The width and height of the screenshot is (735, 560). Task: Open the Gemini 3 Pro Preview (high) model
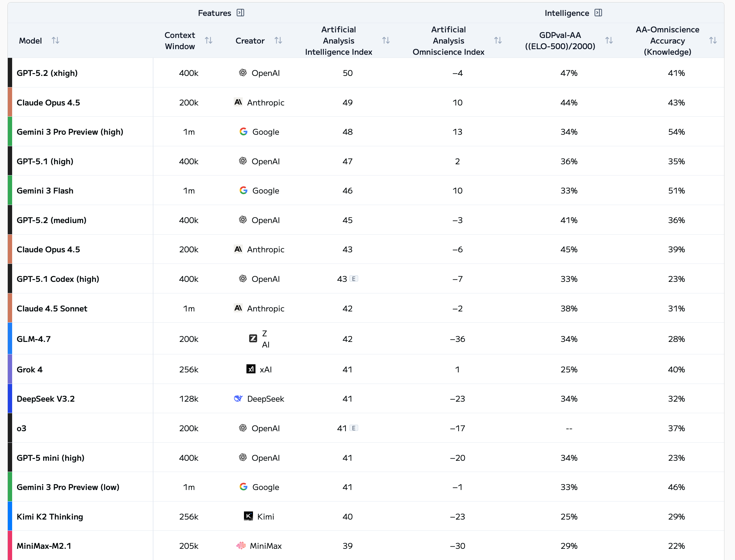coord(70,132)
